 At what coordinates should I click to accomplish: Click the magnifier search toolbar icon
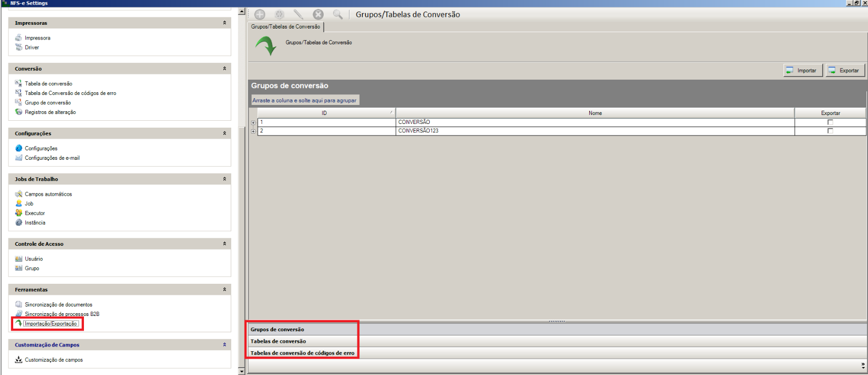click(338, 15)
